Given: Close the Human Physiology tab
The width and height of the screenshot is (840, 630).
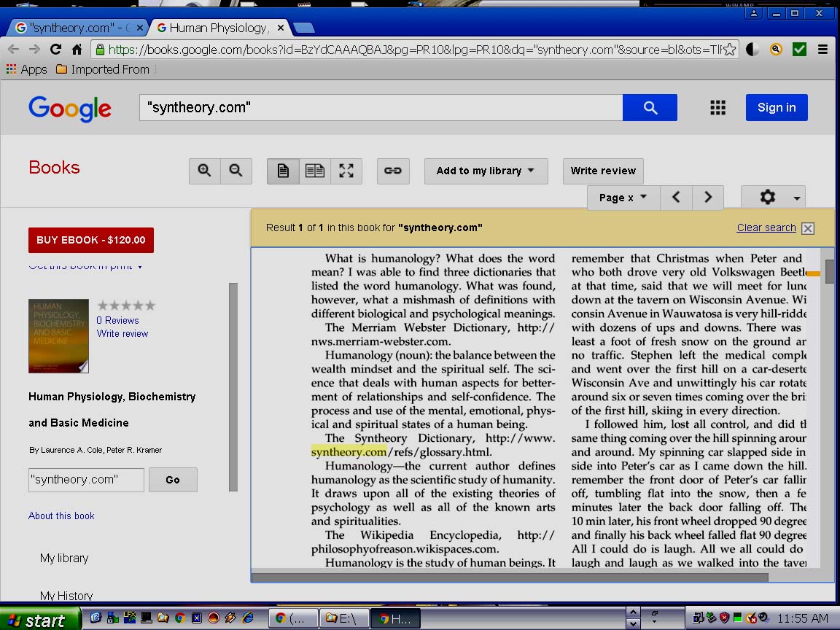Looking at the screenshot, I should 280,28.
